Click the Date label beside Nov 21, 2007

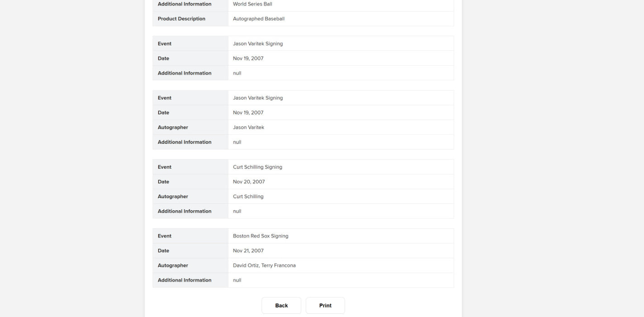coord(163,251)
